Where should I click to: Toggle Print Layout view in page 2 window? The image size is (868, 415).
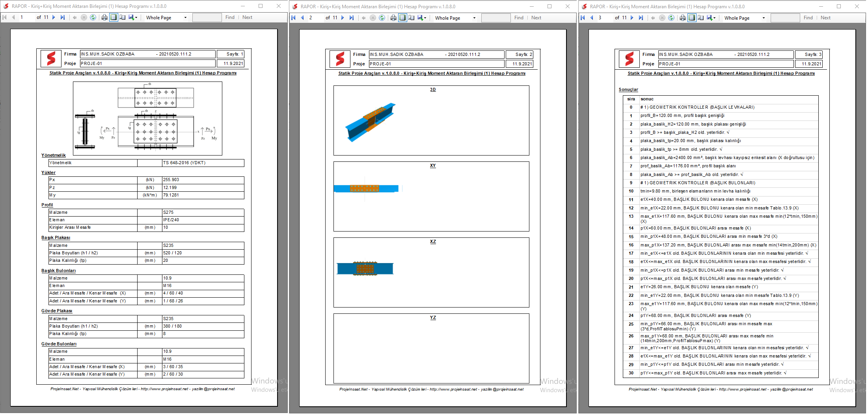pos(402,18)
